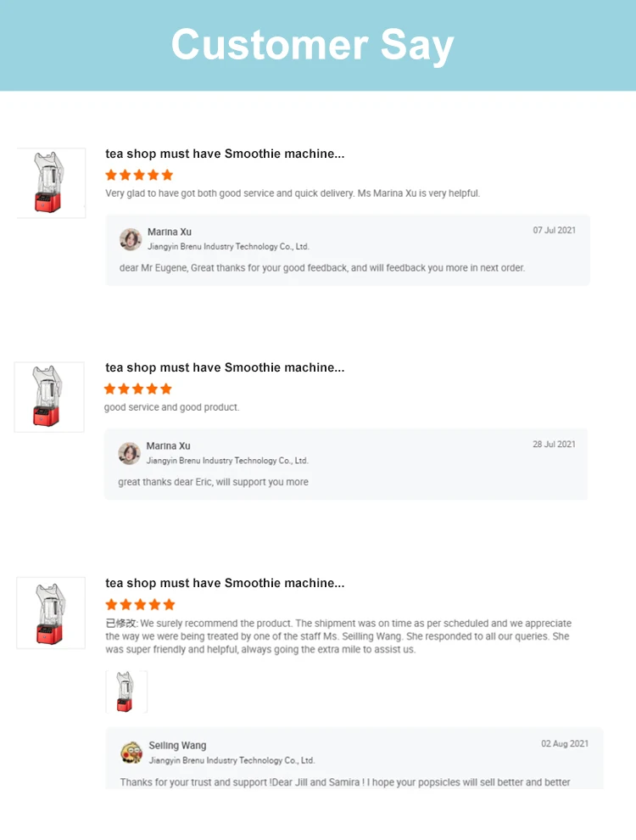Click the Marina Xu name in the 07 Jul reply
636x840 pixels.
click(169, 232)
